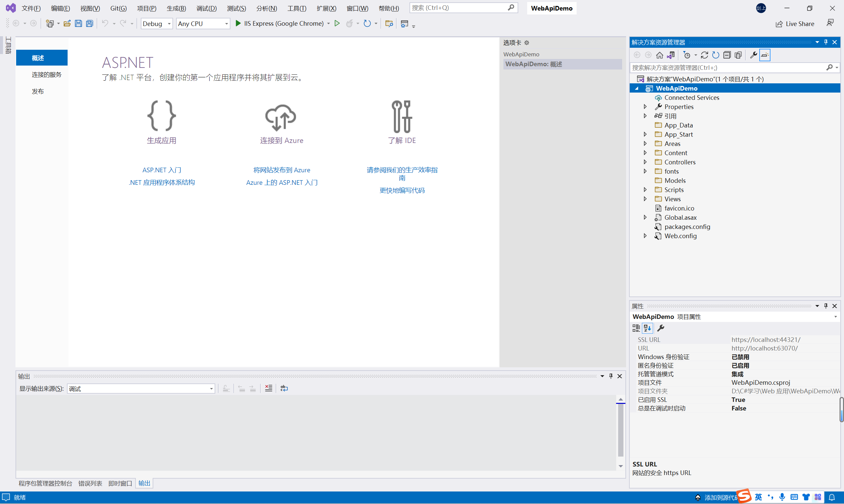Click the Sync with Active Document icon
The height and width of the screenshot is (504, 844).
pyautogui.click(x=704, y=55)
